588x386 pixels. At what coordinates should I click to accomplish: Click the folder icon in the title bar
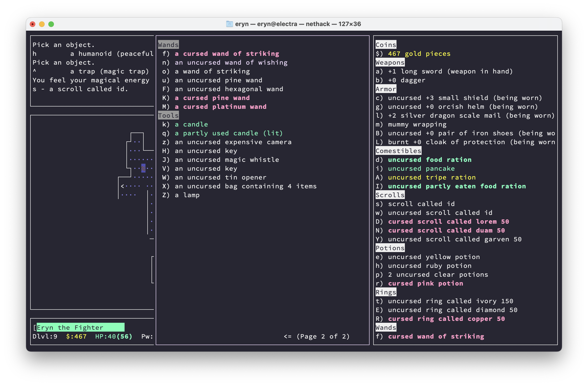point(229,24)
